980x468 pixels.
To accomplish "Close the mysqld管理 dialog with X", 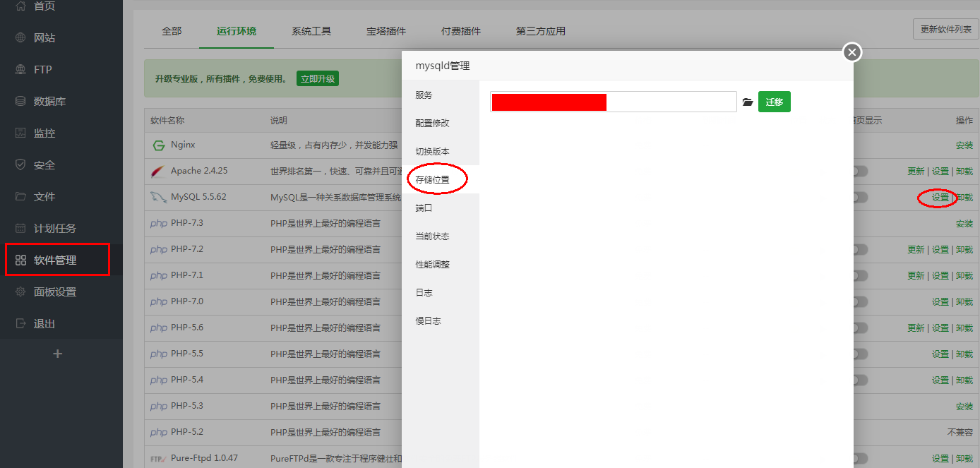I will [852, 52].
